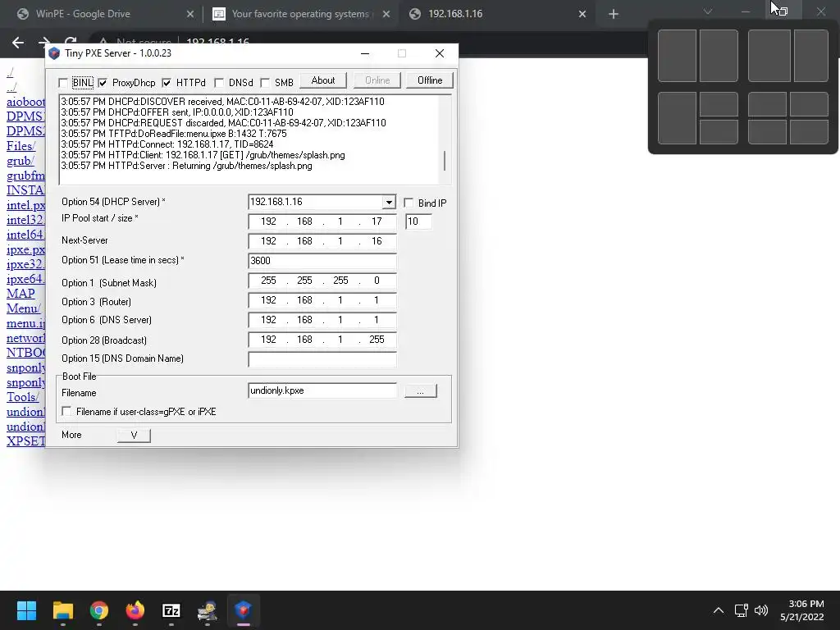Open the Menu/ directory link
840x630 pixels.
pos(23,308)
